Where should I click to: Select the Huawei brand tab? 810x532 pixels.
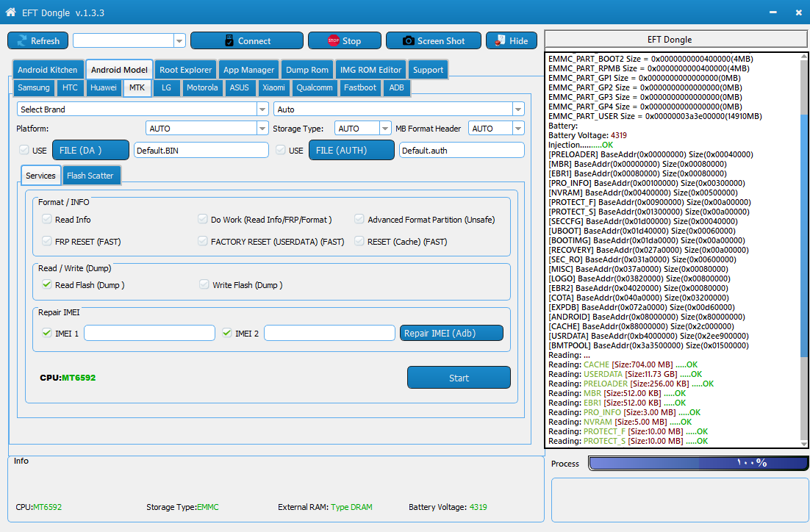coord(104,87)
